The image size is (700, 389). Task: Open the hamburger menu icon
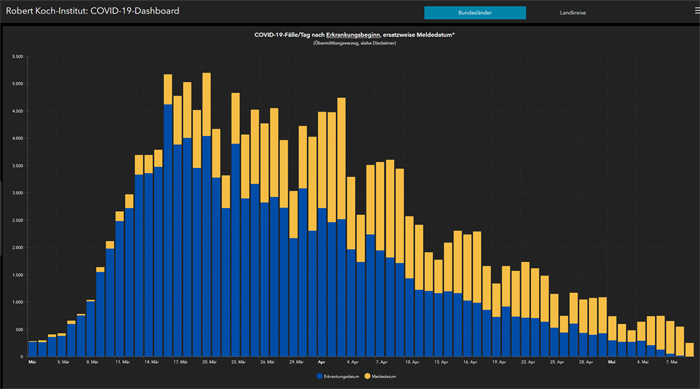(697, 11)
